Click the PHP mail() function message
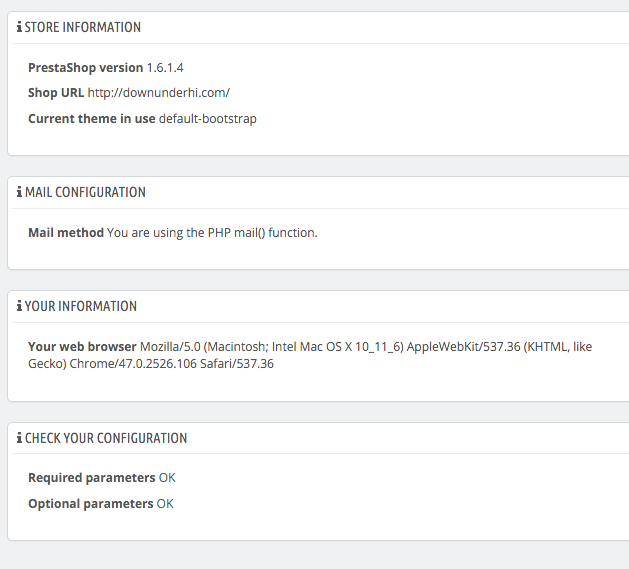Screen dimensions: 629x569 (x=212, y=233)
